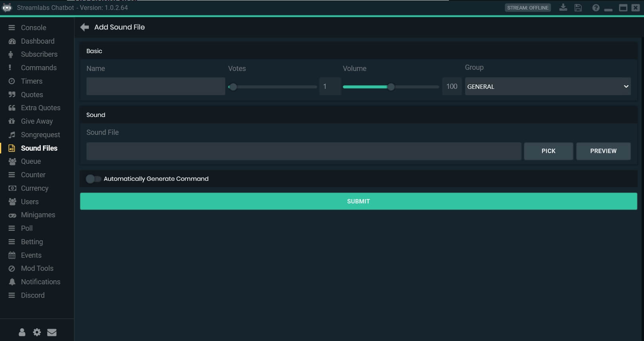The height and width of the screenshot is (341, 644).
Task: Open the user profile icon at sidebar bottom
Action: pyautogui.click(x=22, y=332)
